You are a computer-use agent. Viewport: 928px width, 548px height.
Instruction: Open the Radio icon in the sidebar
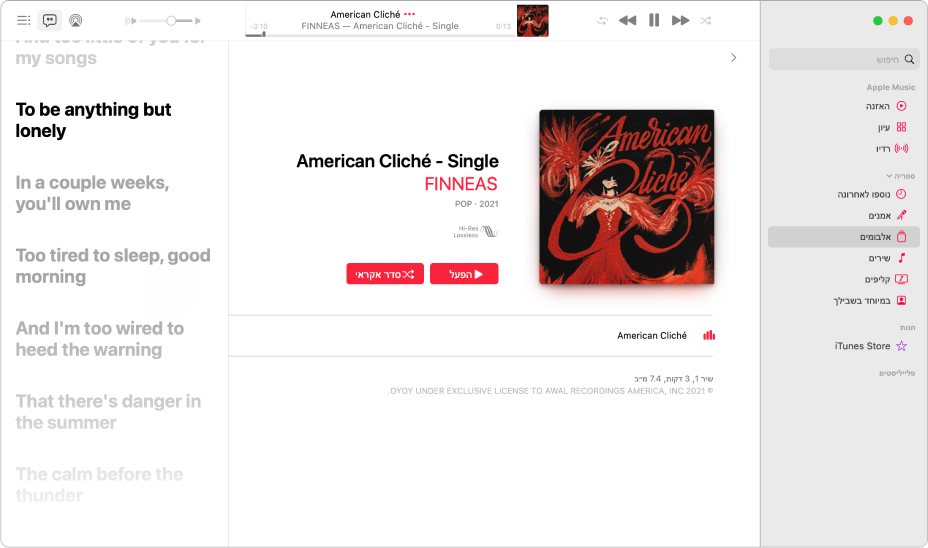click(x=901, y=149)
